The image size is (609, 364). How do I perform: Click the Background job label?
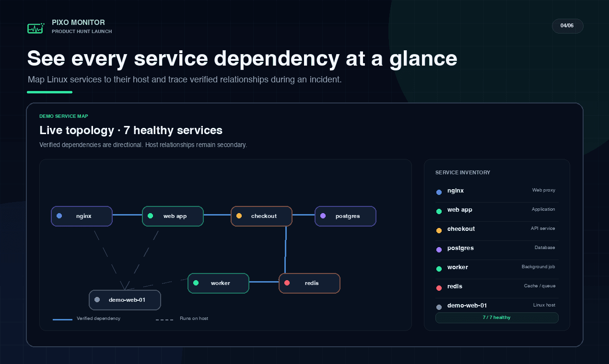tap(539, 267)
